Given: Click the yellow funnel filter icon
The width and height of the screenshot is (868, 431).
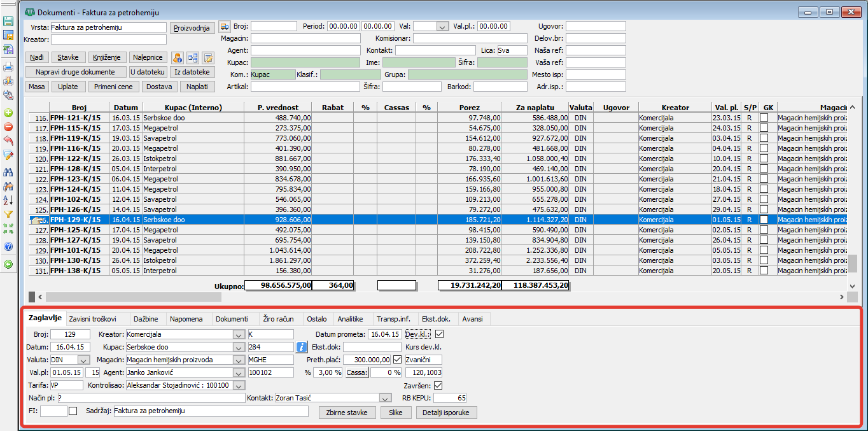Looking at the screenshot, I should tap(8, 215).
